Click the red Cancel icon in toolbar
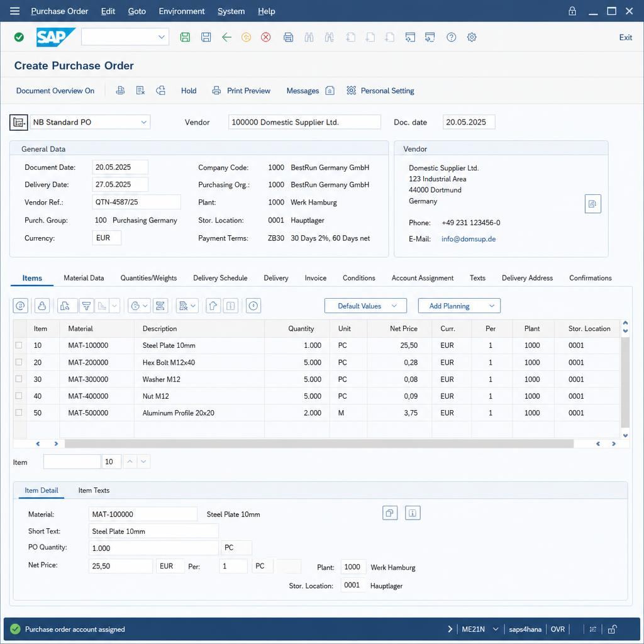The height and width of the screenshot is (644, 644). click(x=266, y=37)
